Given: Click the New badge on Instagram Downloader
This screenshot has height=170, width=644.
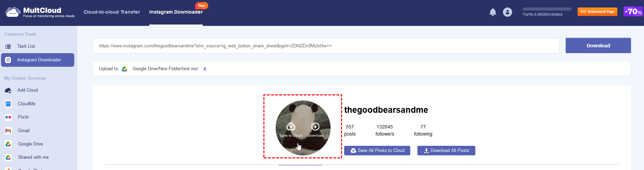Looking at the screenshot, I should (x=202, y=5).
